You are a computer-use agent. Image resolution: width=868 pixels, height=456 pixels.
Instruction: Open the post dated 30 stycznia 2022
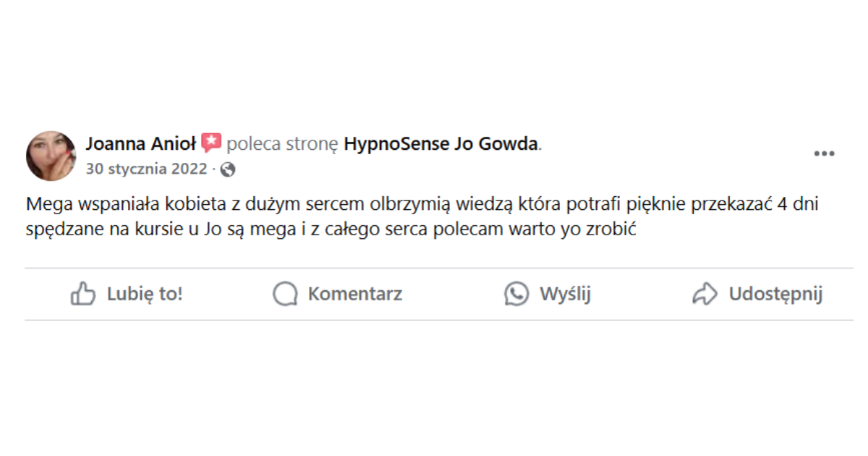(x=146, y=169)
